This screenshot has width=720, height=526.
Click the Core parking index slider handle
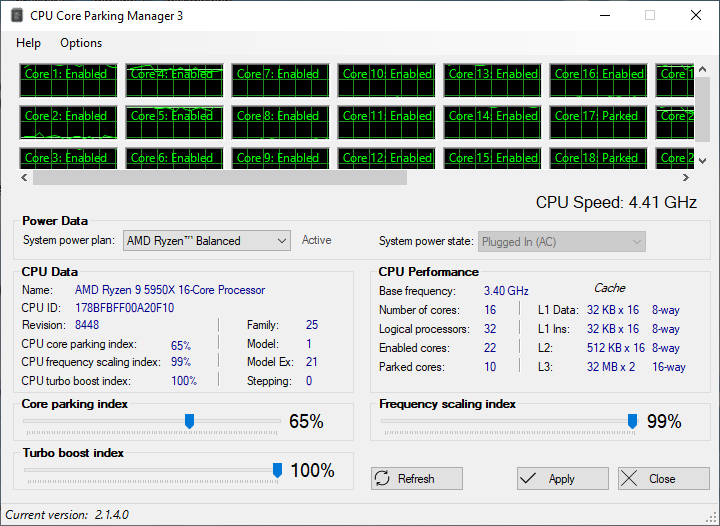point(189,421)
